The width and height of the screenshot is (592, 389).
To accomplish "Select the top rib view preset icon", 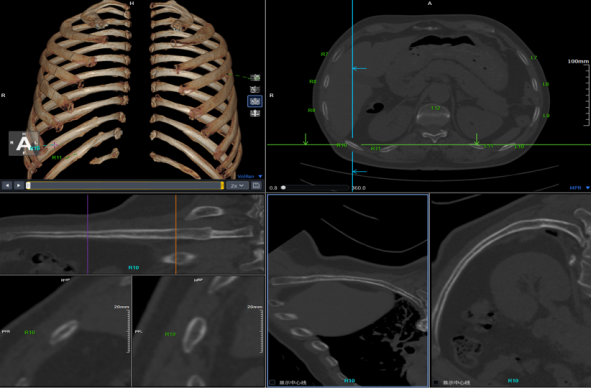I will [x=255, y=78].
